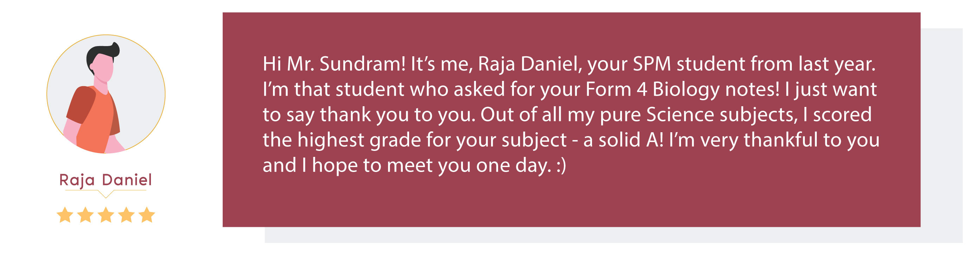Click the word "SPM" in the testimonial
The height and width of the screenshot is (255, 980).
point(652,64)
